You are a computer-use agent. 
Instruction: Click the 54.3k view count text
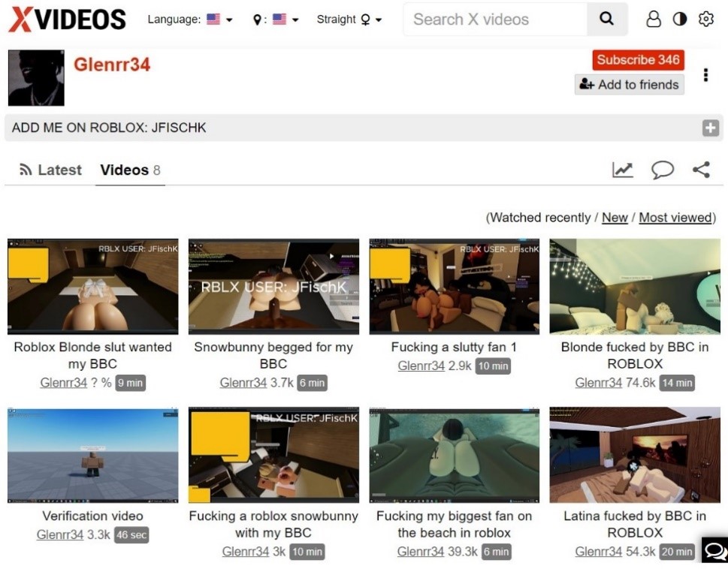640,552
